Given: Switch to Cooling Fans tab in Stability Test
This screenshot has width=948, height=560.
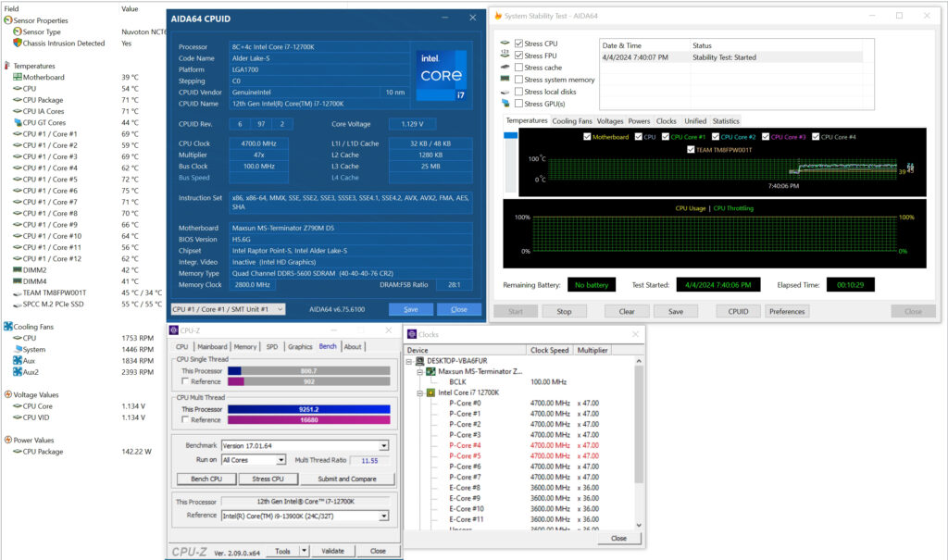Looking at the screenshot, I should pyautogui.click(x=572, y=121).
